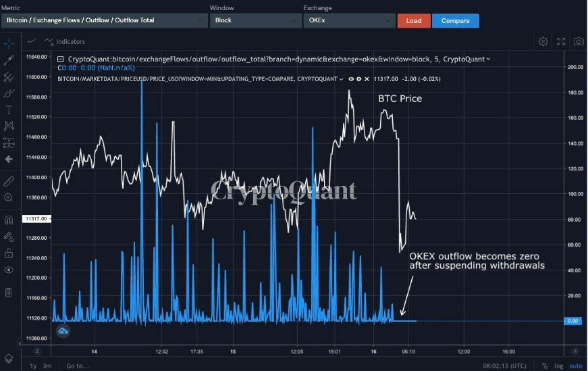Toggle auto scale mode
Viewport: 588px width, 371px height.
pyautogui.click(x=576, y=366)
